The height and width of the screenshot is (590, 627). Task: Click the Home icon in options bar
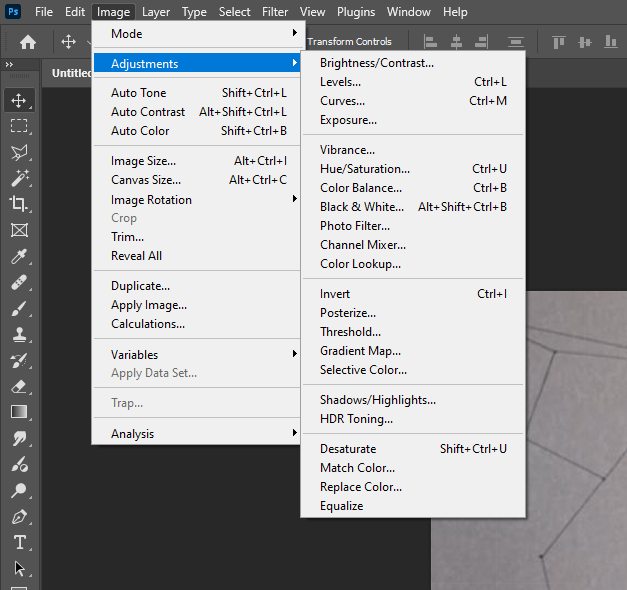pyautogui.click(x=28, y=42)
